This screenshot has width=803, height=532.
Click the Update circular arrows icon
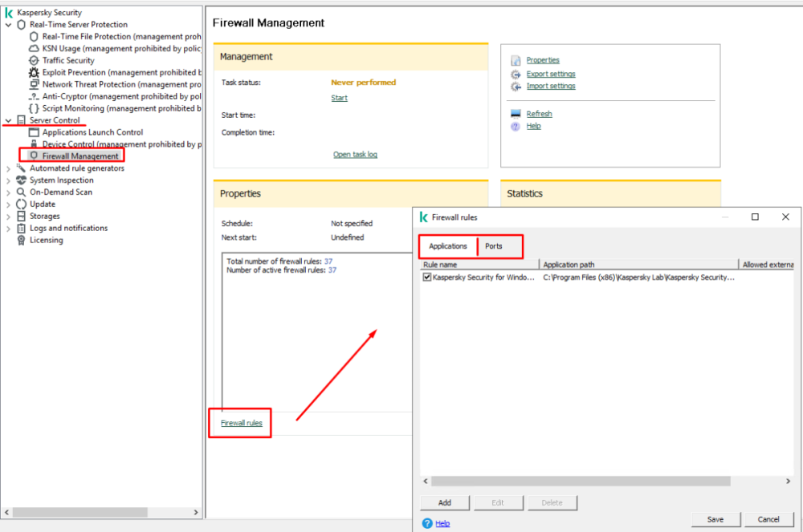click(x=21, y=204)
